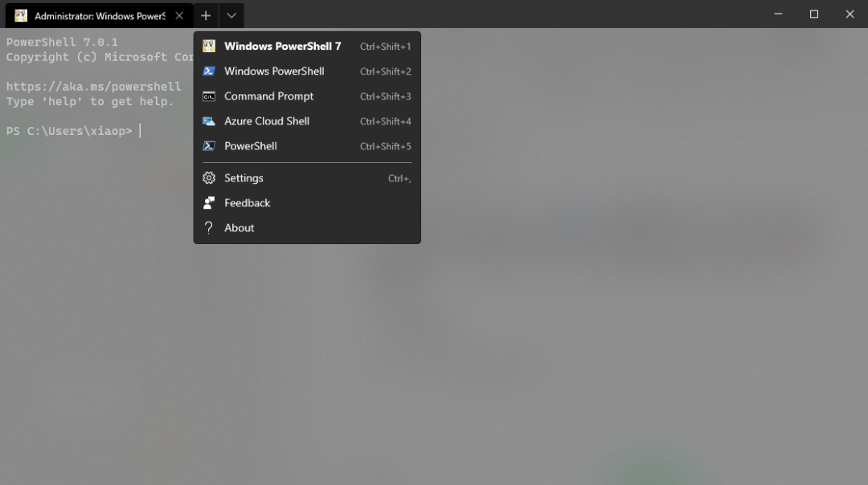Image resolution: width=868 pixels, height=485 pixels.
Task: Click the PowerShell 7.0.1 version text
Action: (62, 42)
